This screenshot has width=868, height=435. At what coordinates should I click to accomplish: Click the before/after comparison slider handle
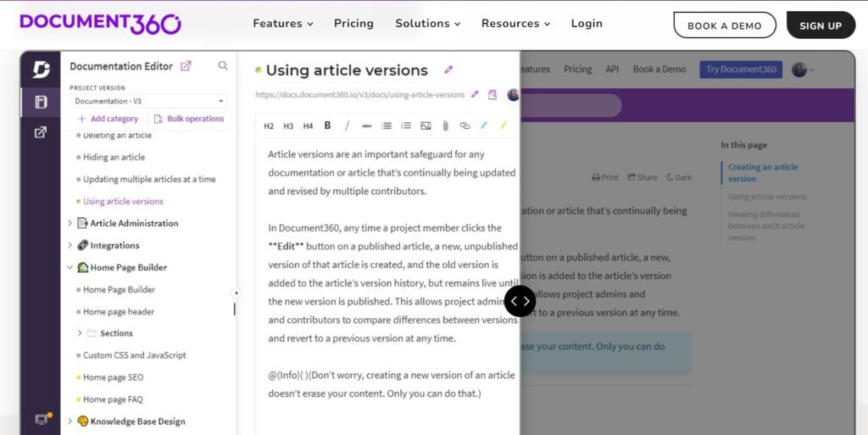520,301
